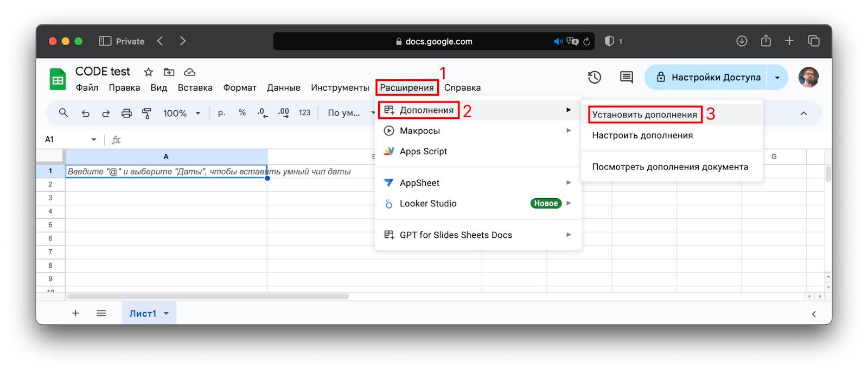The height and width of the screenshot is (372, 868).
Task: Open the comments icon
Action: (626, 77)
